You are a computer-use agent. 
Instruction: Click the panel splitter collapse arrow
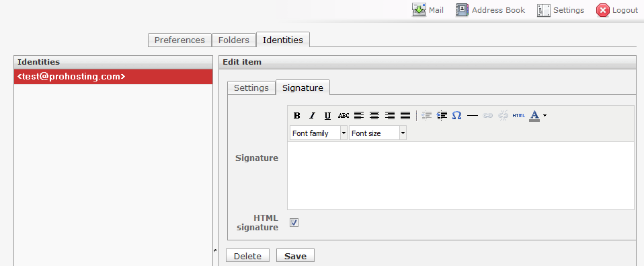pos(215,250)
